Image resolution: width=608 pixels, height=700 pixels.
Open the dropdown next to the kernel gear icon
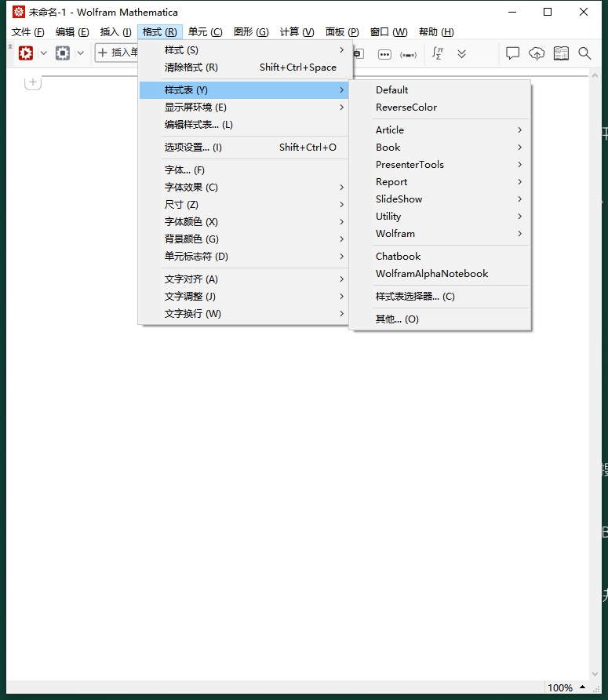80,53
